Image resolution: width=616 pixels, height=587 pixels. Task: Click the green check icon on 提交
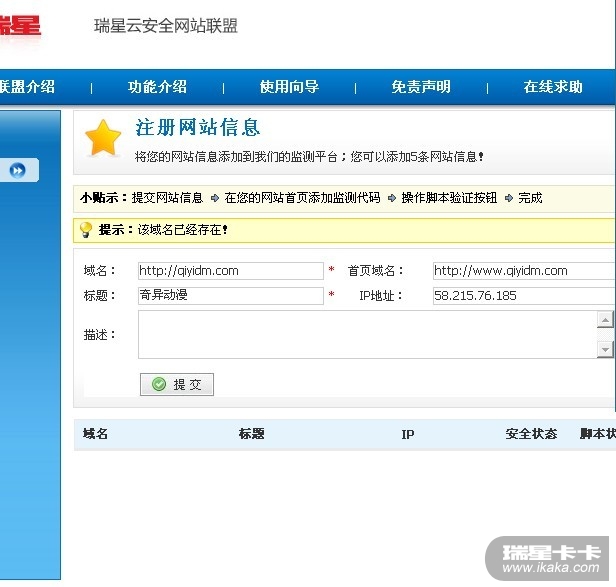(159, 384)
